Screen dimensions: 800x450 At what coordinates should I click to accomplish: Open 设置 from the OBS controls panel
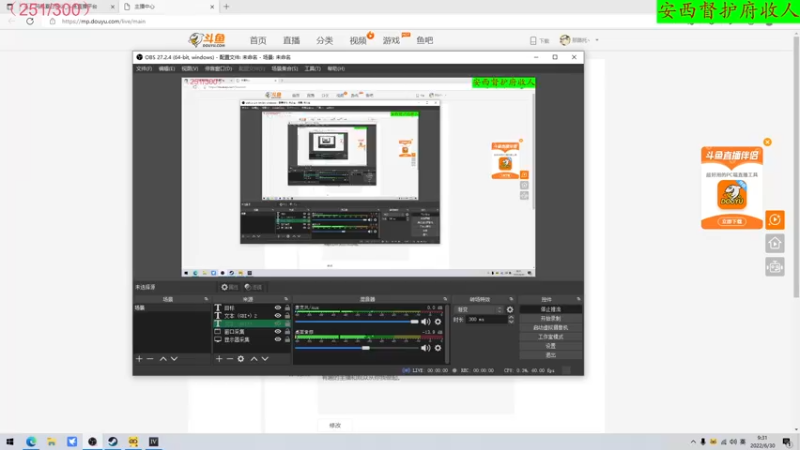(551, 346)
